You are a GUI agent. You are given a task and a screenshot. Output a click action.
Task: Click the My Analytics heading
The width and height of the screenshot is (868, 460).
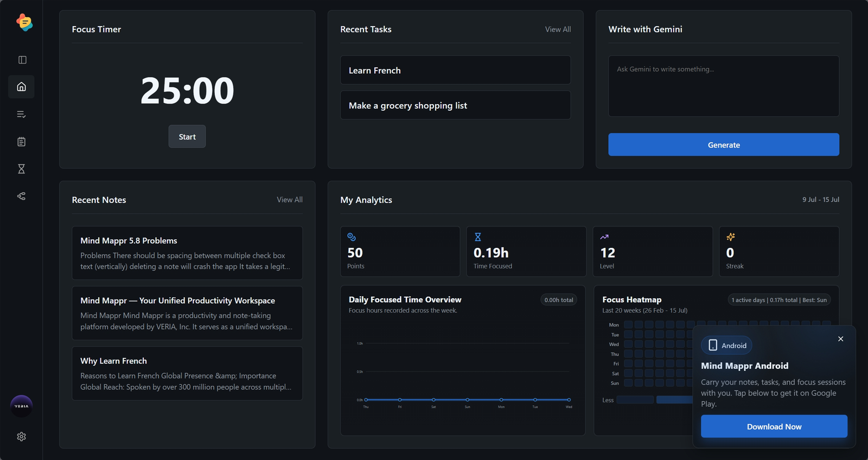pyautogui.click(x=366, y=200)
